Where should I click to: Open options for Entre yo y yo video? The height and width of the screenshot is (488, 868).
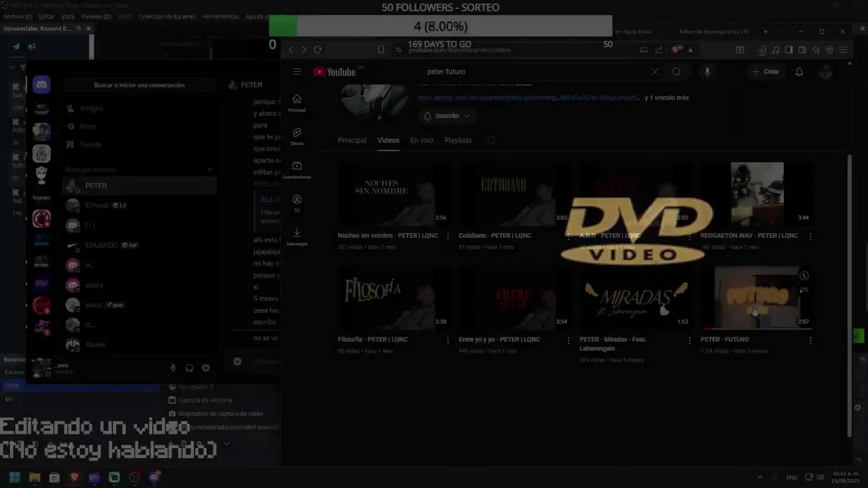point(568,340)
